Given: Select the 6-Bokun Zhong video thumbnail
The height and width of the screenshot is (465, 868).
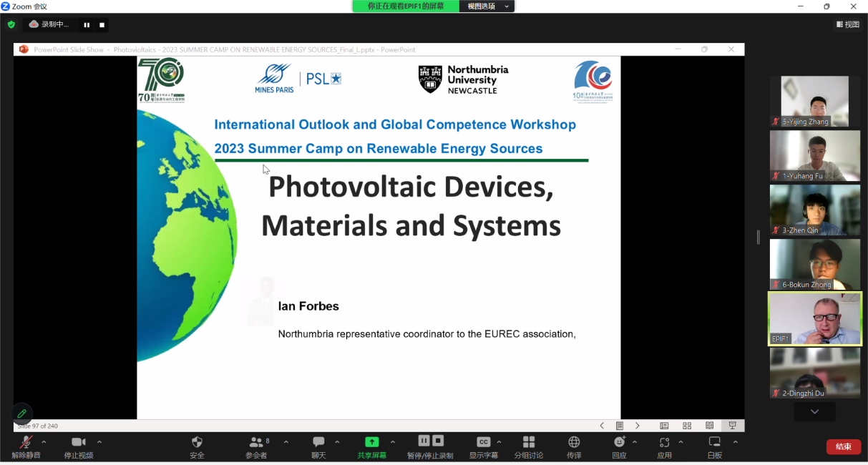Looking at the screenshot, I should (x=814, y=264).
